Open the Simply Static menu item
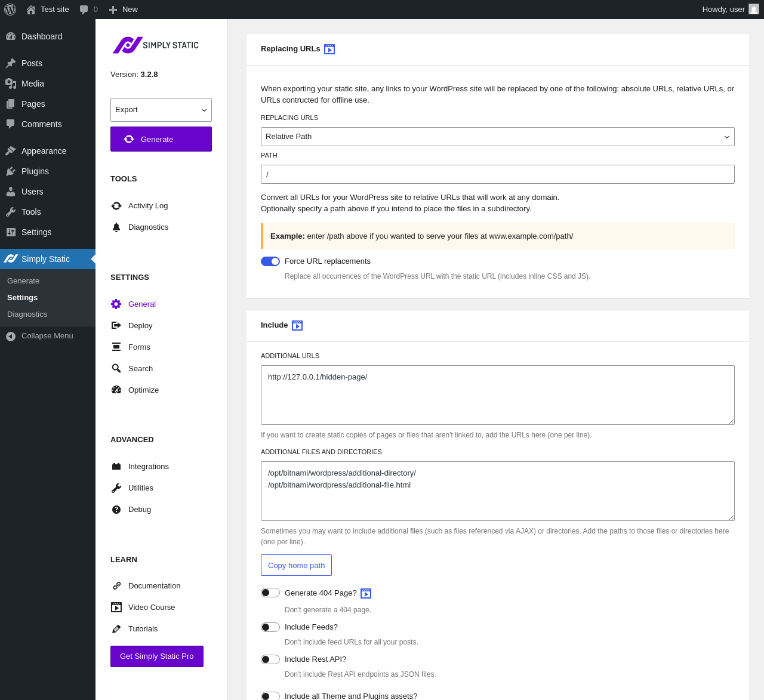This screenshot has height=700, width=764. coord(48,259)
